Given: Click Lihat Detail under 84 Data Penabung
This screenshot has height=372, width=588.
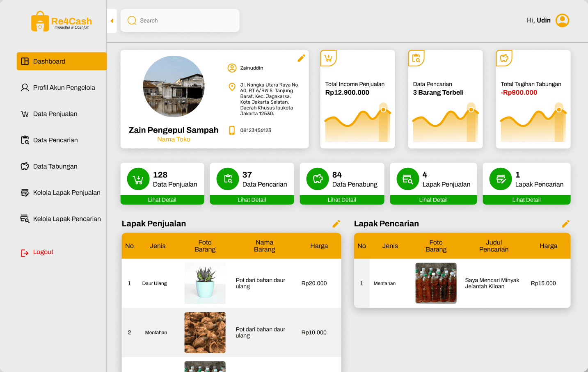Looking at the screenshot, I should click(342, 200).
